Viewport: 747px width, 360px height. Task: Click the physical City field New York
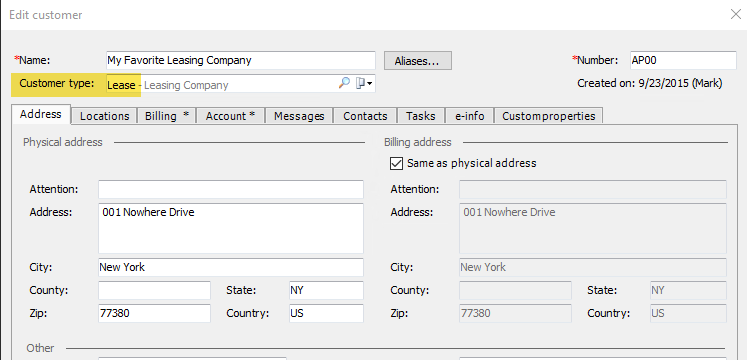coord(231,267)
